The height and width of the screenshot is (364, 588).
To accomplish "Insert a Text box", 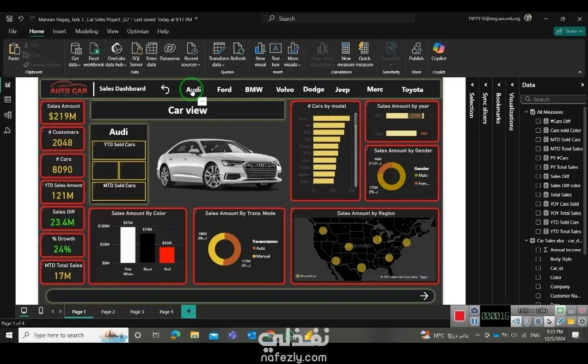I will (275, 55).
